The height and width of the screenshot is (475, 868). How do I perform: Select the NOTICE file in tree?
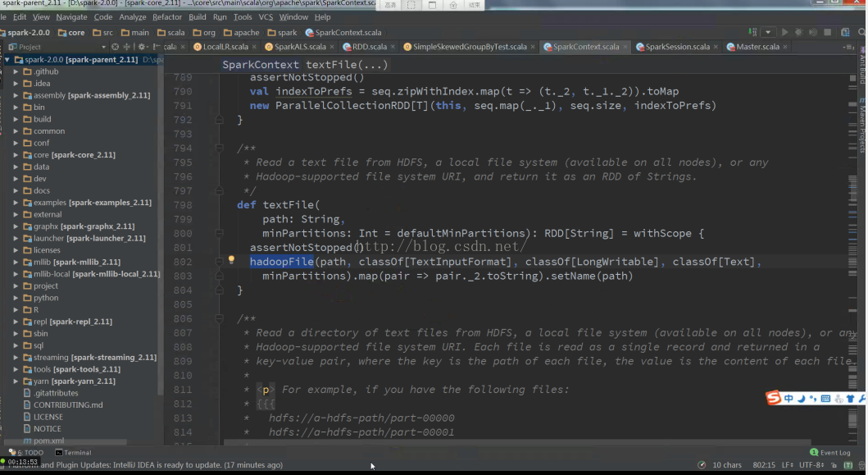click(42, 428)
